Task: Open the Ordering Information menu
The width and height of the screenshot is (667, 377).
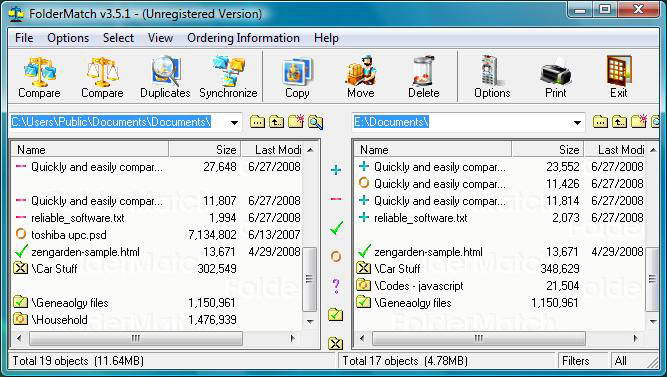Action: click(243, 38)
